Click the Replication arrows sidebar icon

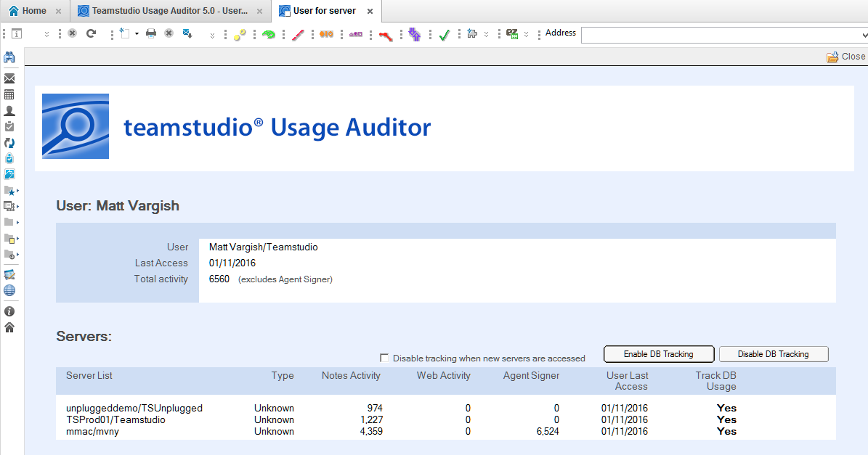click(9, 143)
